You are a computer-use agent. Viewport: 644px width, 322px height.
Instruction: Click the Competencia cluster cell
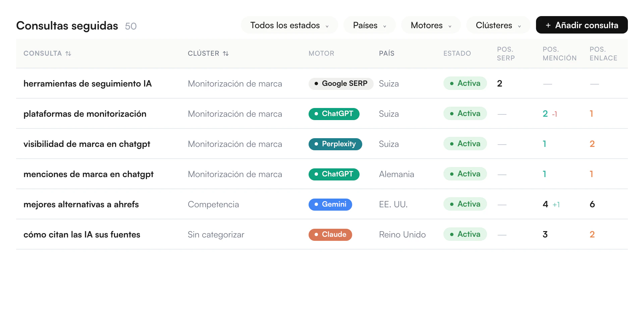pos(213,204)
